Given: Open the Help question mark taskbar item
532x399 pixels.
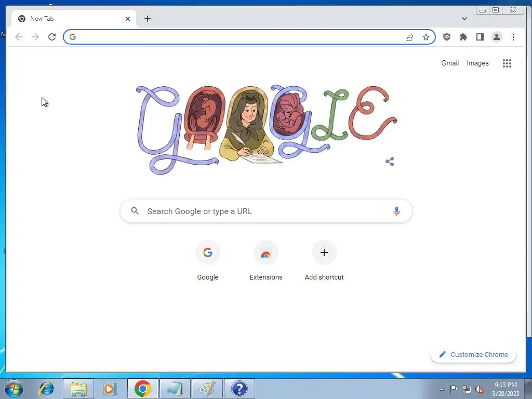Looking at the screenshot, I should pos(239,389).
